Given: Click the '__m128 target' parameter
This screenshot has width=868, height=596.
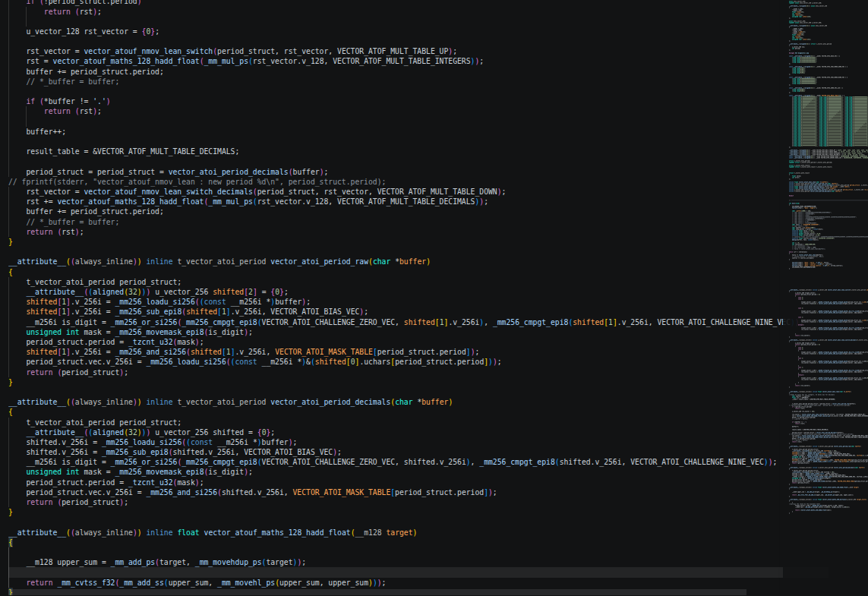Looking at the screenshot, I should click(383, 532).
